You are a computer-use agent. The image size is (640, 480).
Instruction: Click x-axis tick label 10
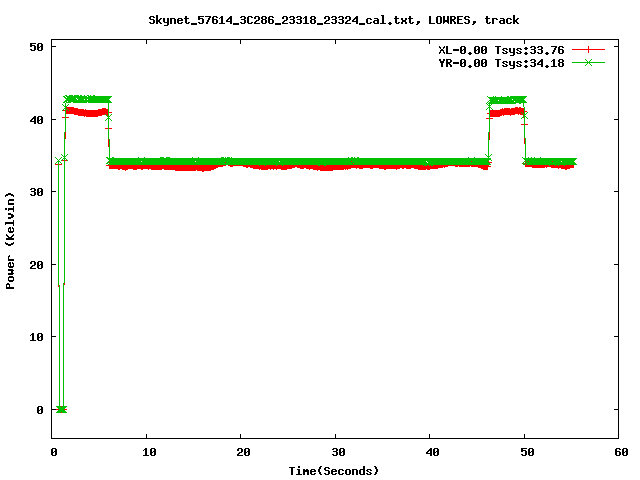[x=149, y=452]
